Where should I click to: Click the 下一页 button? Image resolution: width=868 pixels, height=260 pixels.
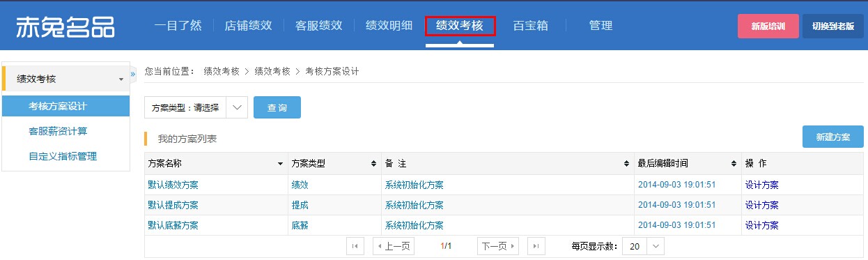pyautogui.click(x=499, y=246)
